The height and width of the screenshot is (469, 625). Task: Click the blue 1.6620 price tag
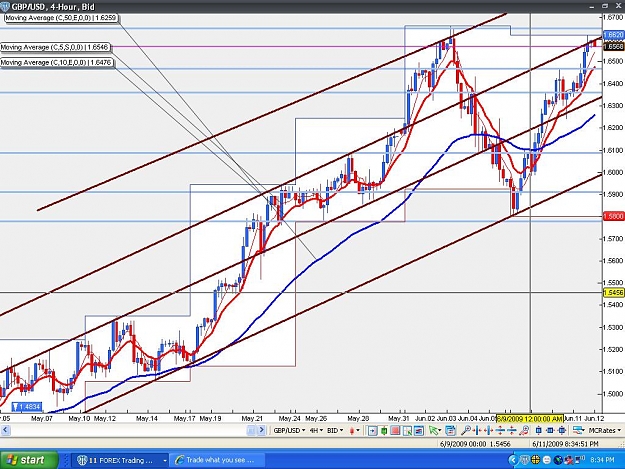(614, 35)
